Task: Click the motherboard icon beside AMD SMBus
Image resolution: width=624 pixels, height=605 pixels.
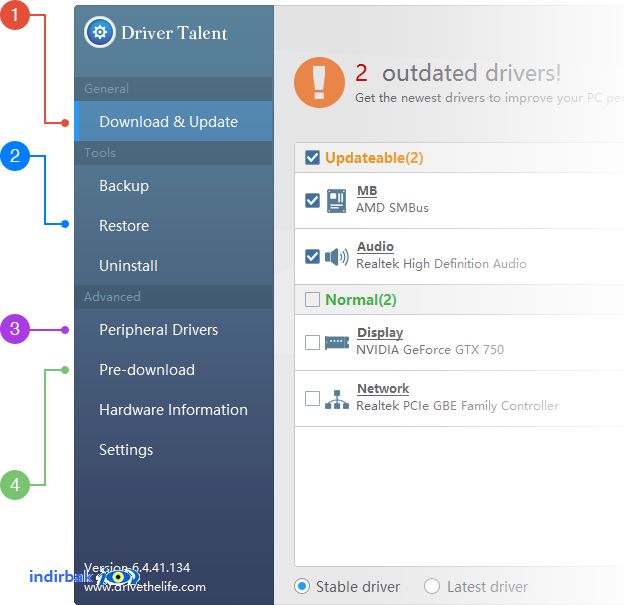Action: tap(336, 201)
